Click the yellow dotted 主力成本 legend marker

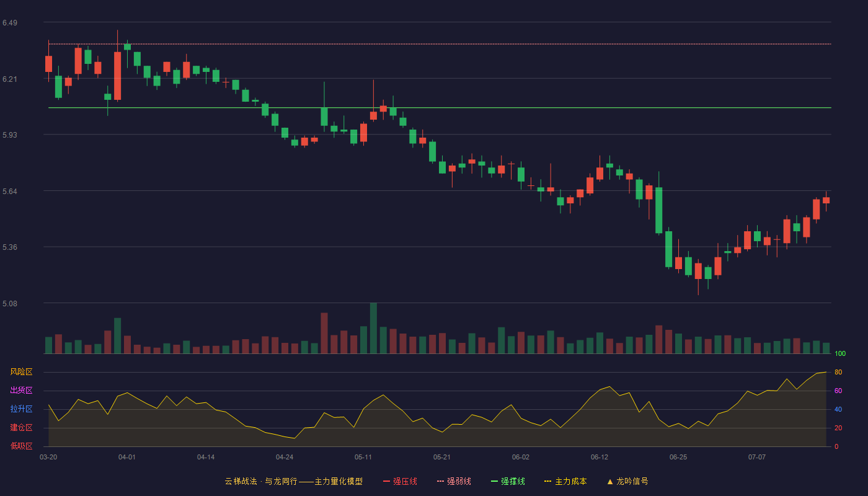(x=548, y=481)
